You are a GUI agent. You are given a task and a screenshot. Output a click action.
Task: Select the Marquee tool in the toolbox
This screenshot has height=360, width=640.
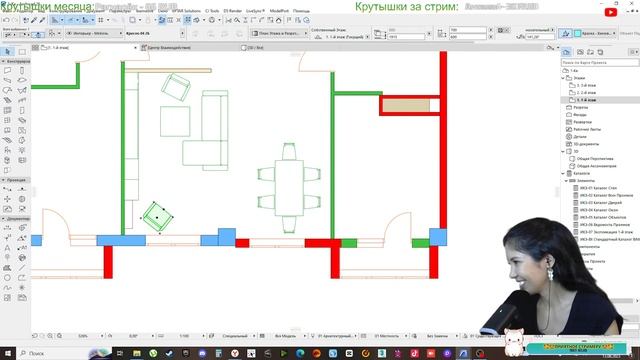(22, 52)
